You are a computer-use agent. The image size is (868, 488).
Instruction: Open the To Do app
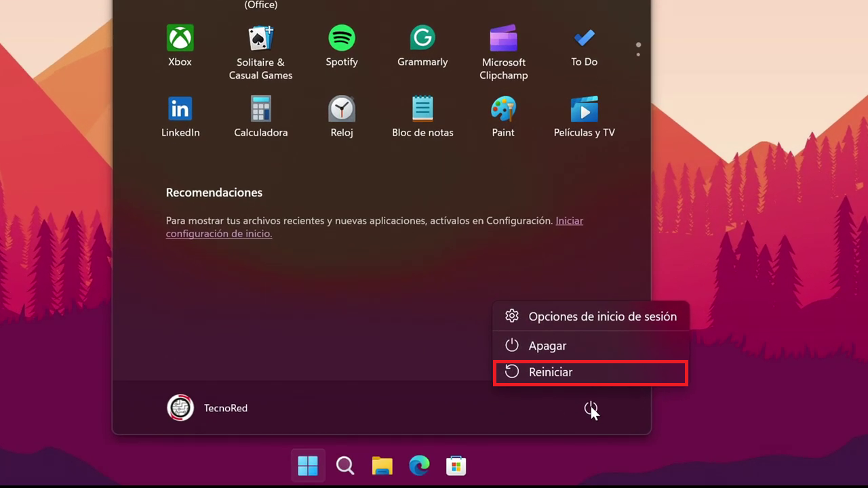click(x=584, y=46)
